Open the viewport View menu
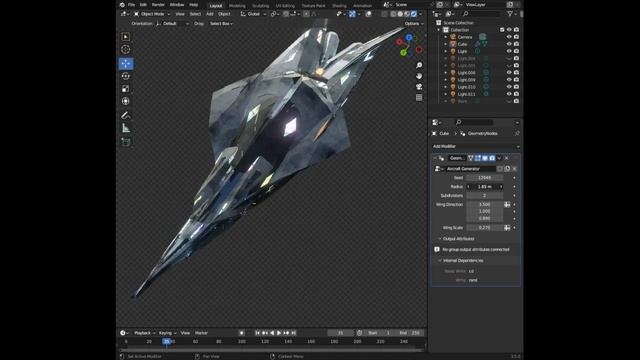 [x=180, y=14]
